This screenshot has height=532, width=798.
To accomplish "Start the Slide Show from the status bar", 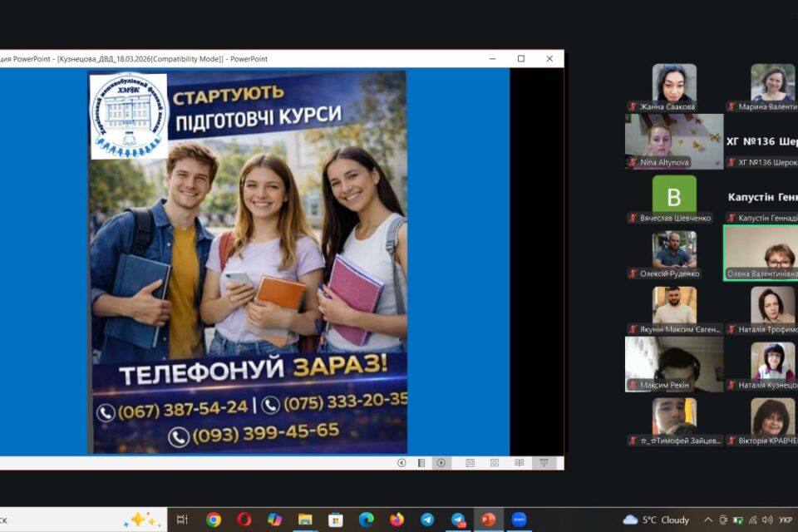I will coord(544,463).
